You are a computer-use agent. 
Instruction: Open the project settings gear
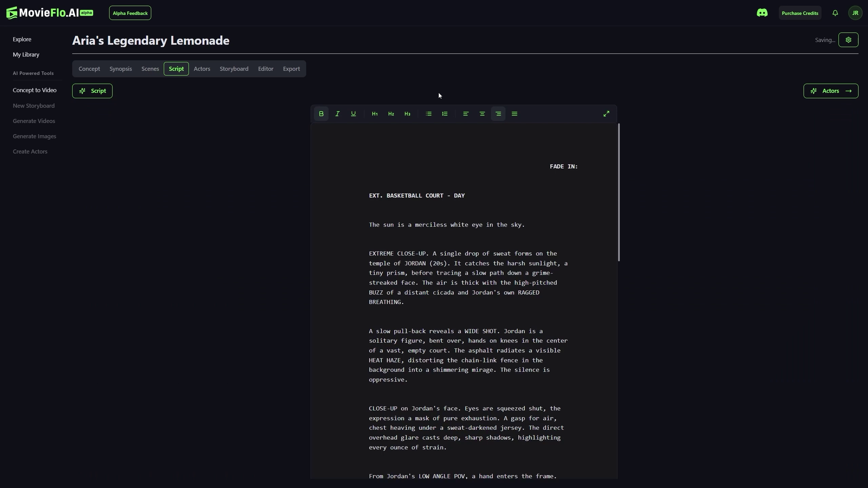coord(848,40)
